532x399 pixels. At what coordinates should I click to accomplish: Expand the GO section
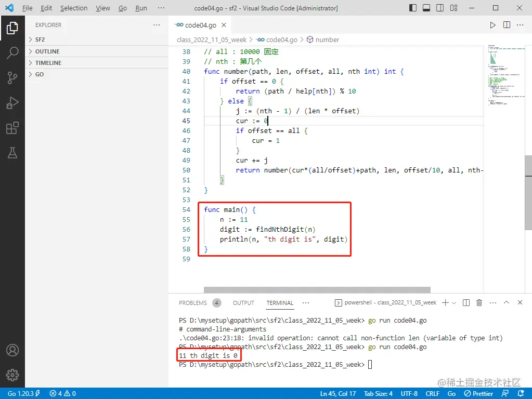click(x=97, y=74)
